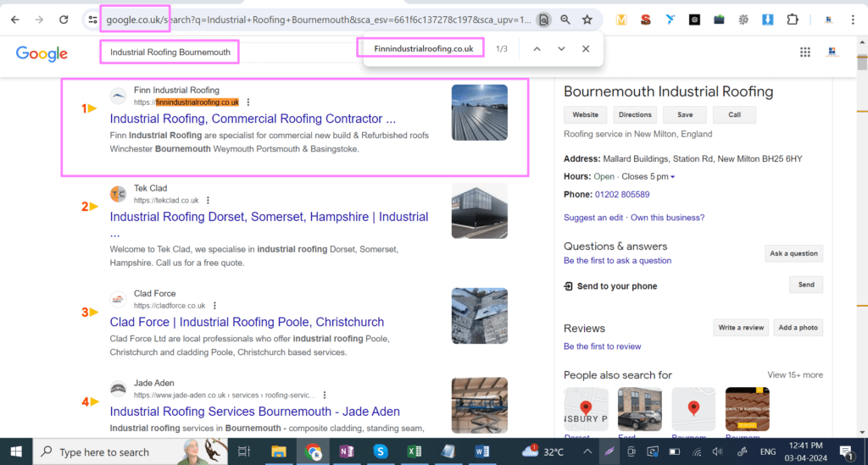Click the Google search box with Industrial Roofing Bournemouth

click(x=170, y=52)
